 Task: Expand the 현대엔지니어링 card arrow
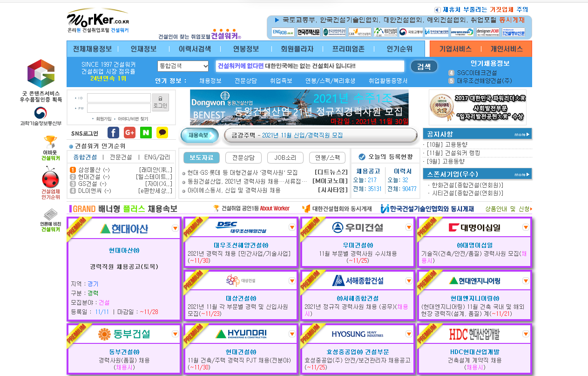click(x=526, y=280)
